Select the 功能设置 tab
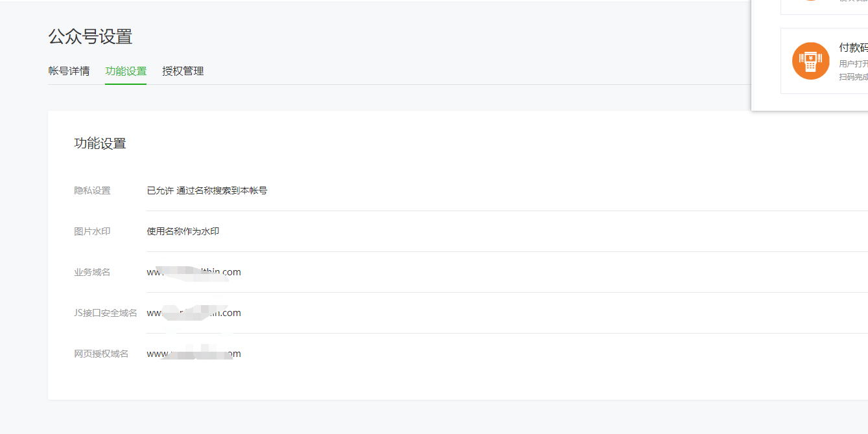 126,71
